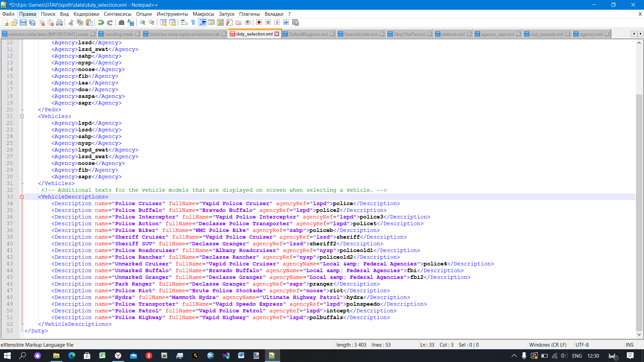Click the Undo arrow icon
644x362 pixels.
pos(101,22)
